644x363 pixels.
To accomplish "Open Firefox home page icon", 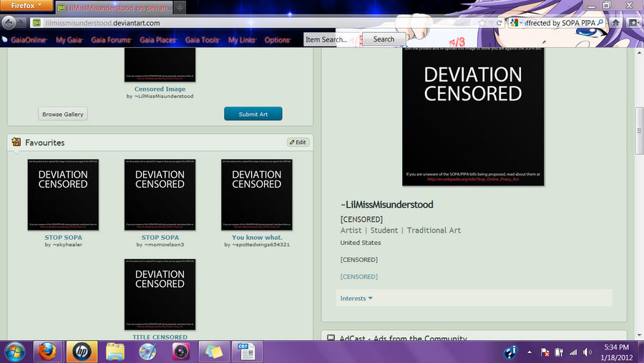I will tap(615, 23).
